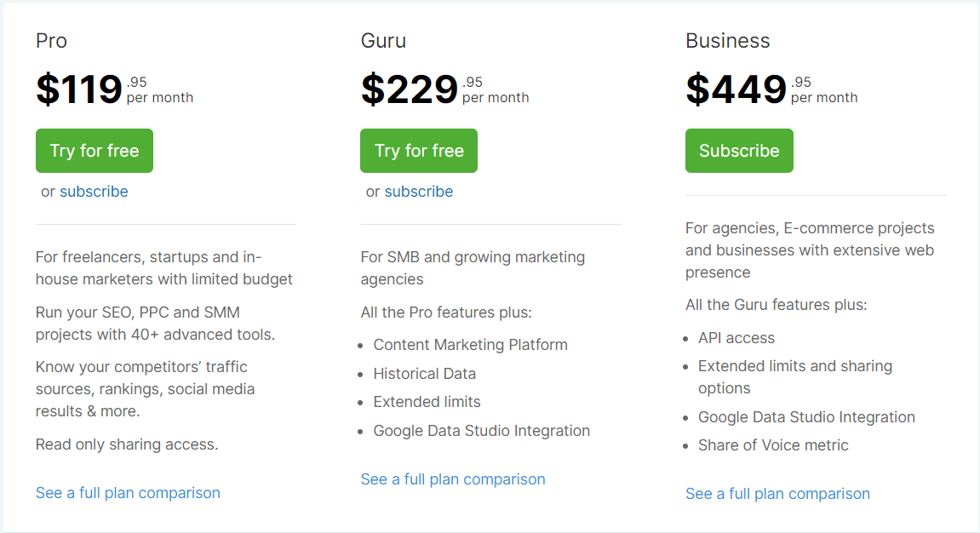Viewport: 980px width, 533px height.
Task: Click Try for free under Pro plan
Action: point(95,151)
